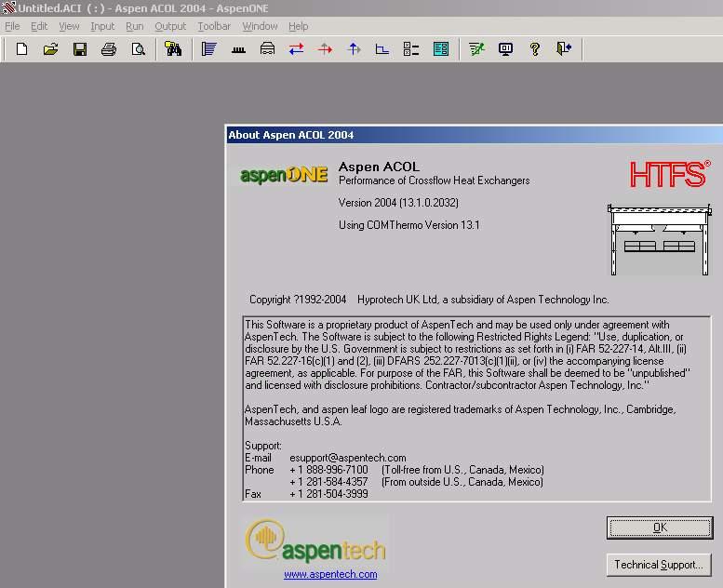Click phone number '+ 1 888-996-7100'
Viewport: 723px width, 588px height.
(328, 470)
